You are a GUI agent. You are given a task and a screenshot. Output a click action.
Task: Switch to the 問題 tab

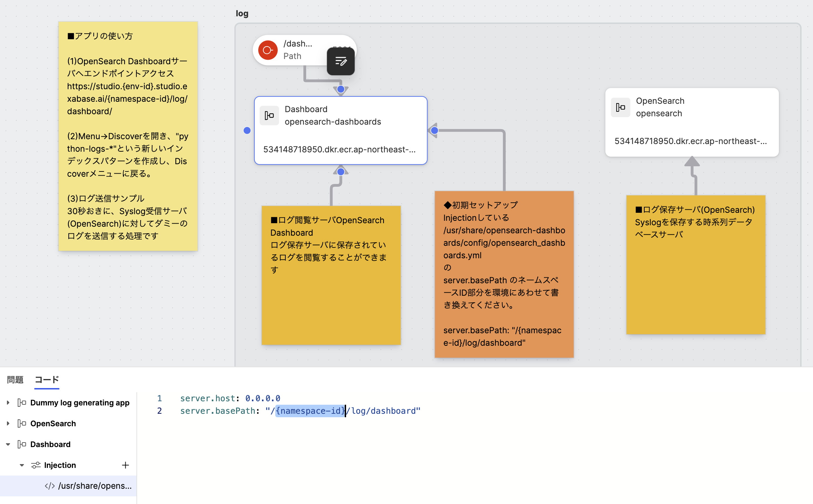pos(15,380)
